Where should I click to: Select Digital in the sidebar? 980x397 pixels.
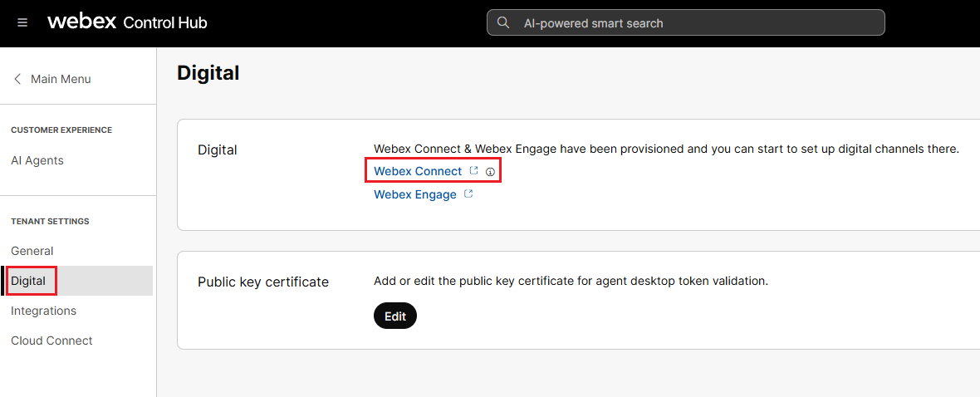28,281
